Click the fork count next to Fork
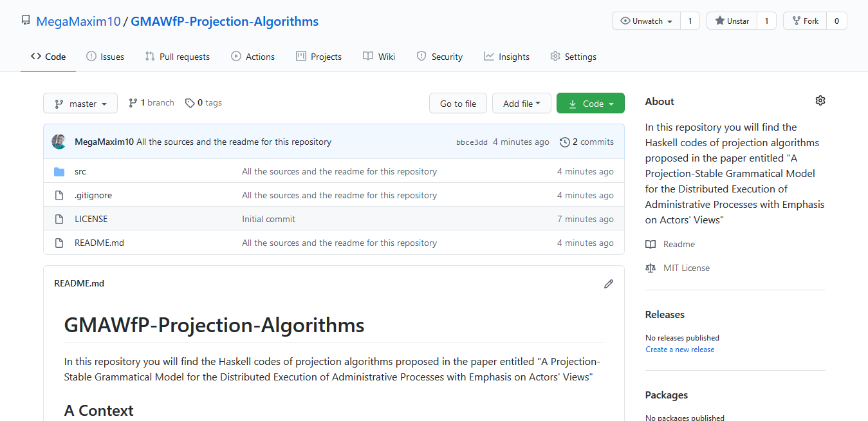 pos(836,21)
